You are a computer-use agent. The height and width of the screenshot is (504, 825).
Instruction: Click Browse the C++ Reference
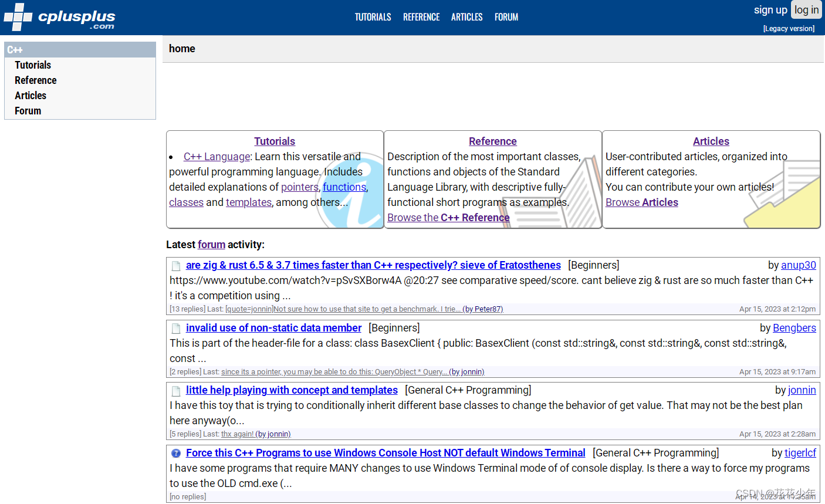click(448, 218)
